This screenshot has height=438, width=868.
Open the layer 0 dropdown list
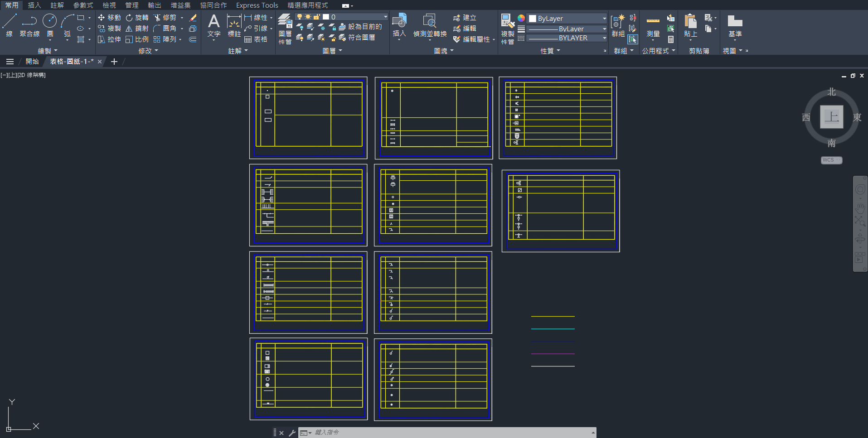coord(385,17)
